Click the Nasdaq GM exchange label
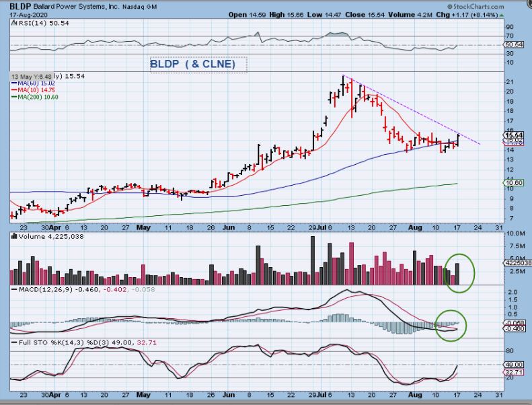Viewport: 532px width, 405px height. 139,7
